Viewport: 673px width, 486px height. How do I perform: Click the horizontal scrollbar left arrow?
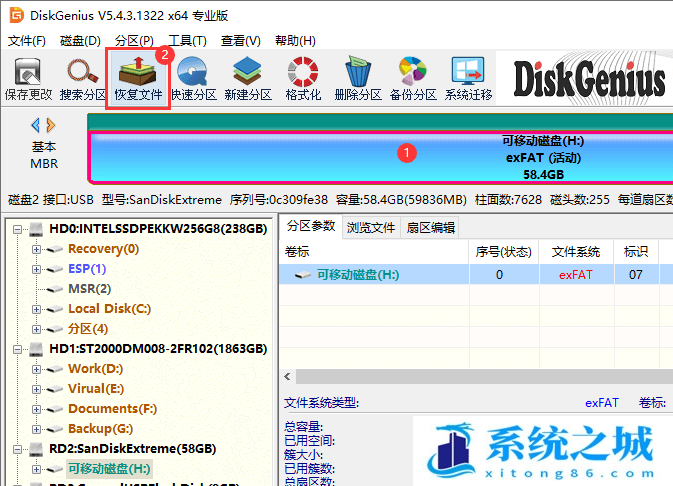tap(288, 377)
